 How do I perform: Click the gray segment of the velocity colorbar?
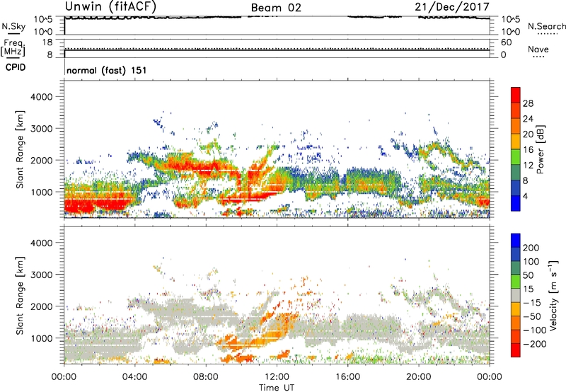[x=516, y=296]
